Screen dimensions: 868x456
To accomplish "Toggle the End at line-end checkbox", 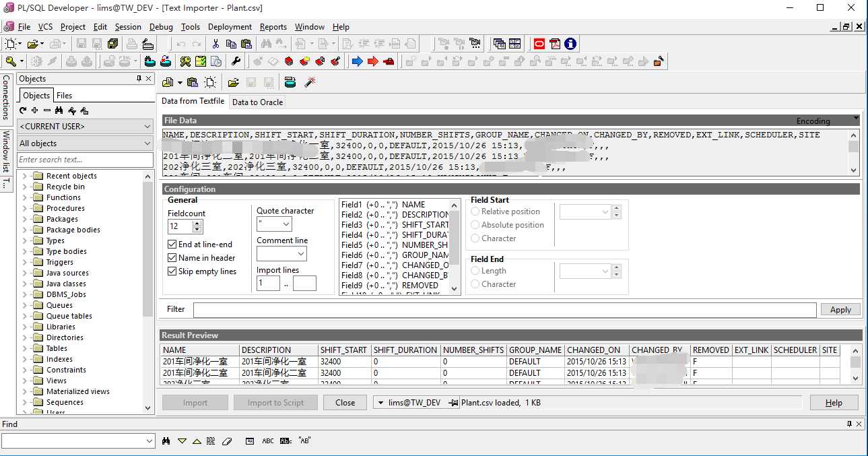I will [172, 245].
